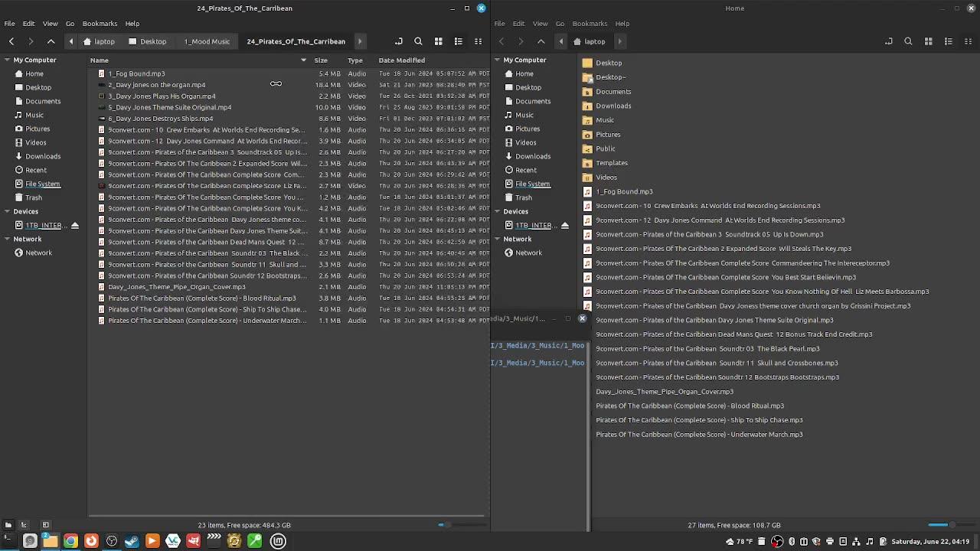Open File menu in left window
Screen dimensions: 980x551
click(x=10, y=24)
